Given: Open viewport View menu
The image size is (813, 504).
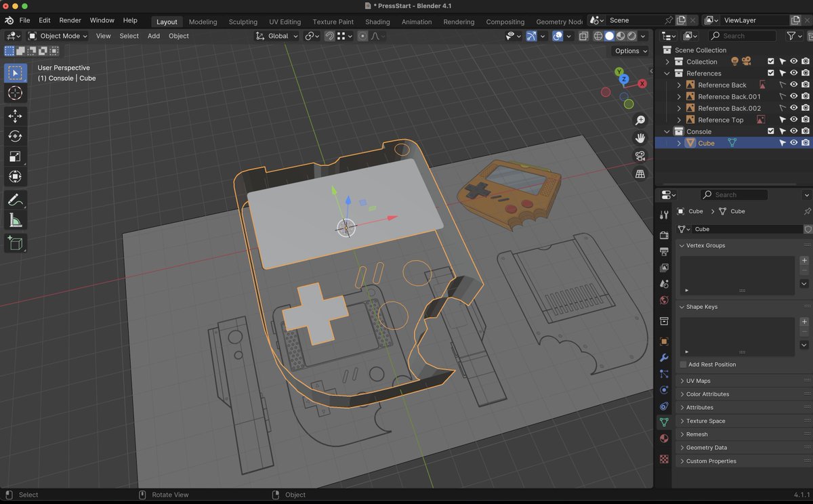Looking at the screenshot, I should pos(103,36).
